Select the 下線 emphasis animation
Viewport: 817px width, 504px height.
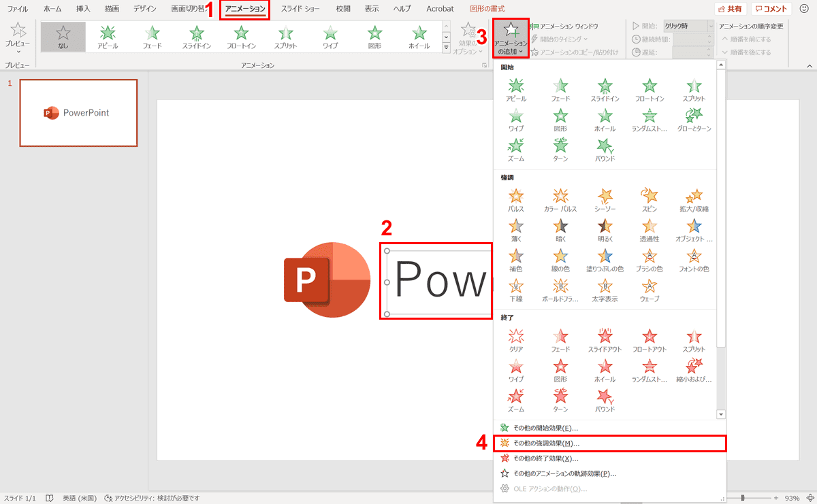516,290
